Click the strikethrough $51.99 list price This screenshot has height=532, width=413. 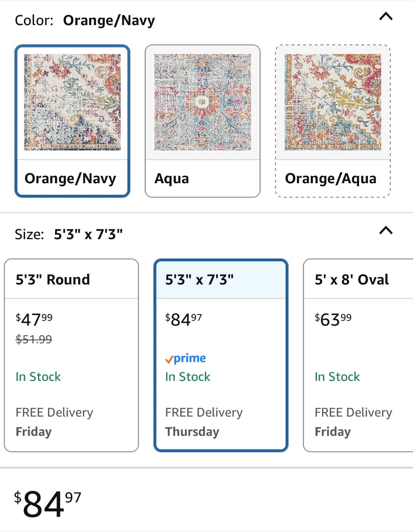point(34,339)
